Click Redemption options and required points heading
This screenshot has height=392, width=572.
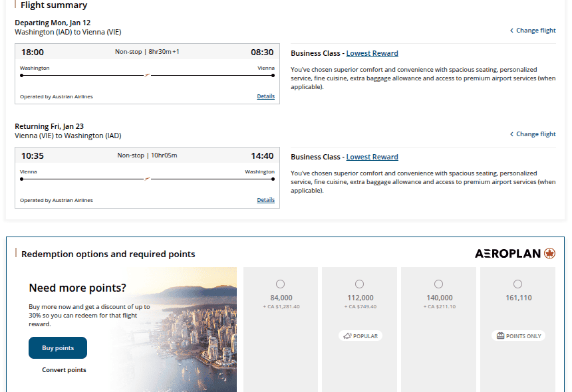(x=108, y=254)
